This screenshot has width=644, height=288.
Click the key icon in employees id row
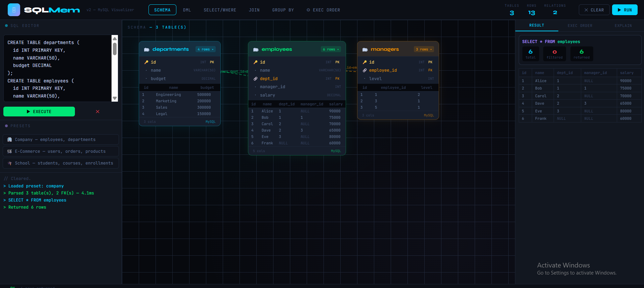coord(256,62)
